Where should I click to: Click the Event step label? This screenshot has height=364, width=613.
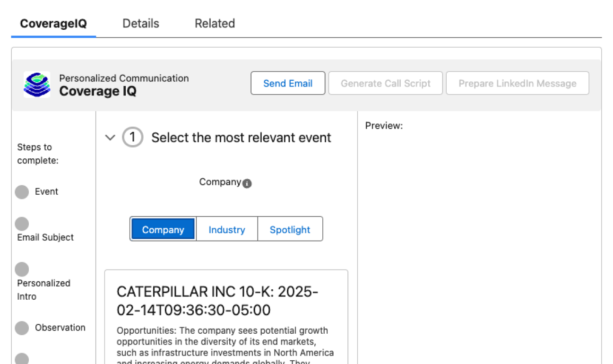46,191
